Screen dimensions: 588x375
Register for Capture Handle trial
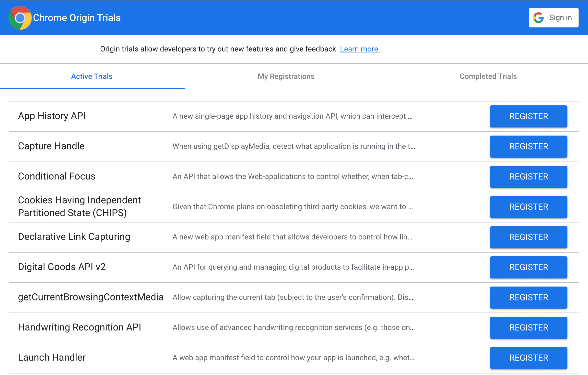[x=528, y=146]
